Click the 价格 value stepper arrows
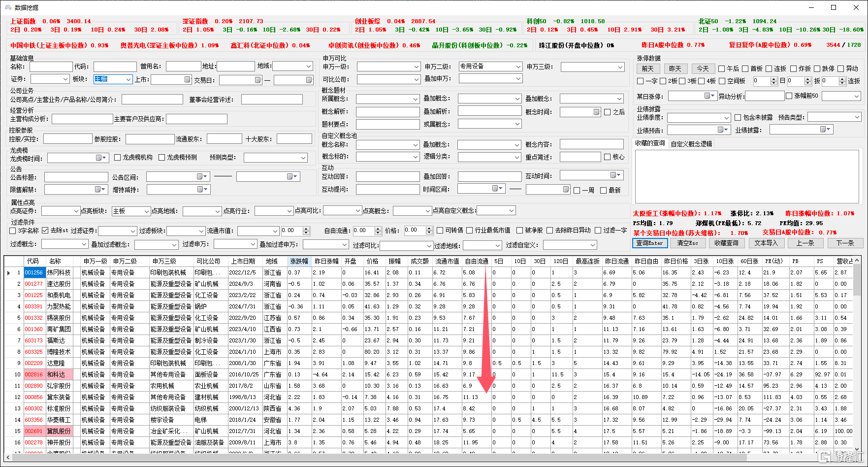Screen dimensions: 868x467 429,231
